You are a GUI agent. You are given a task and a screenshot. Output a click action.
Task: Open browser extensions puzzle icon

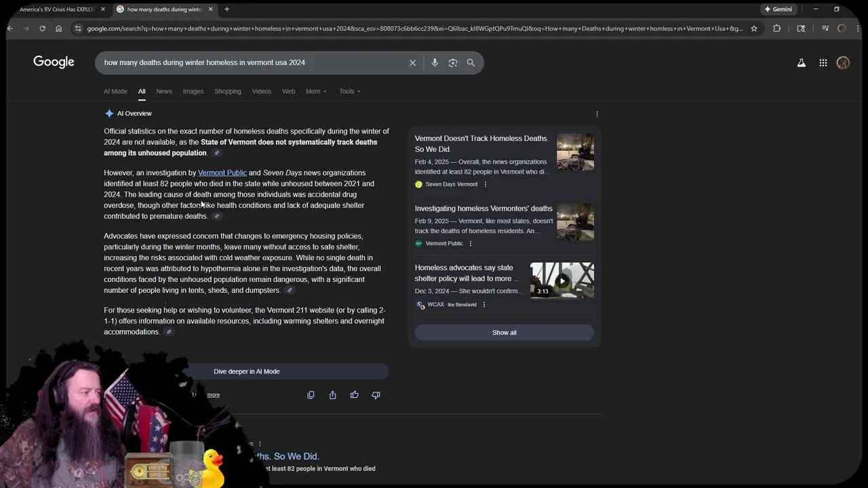click(x=776, y=28)
